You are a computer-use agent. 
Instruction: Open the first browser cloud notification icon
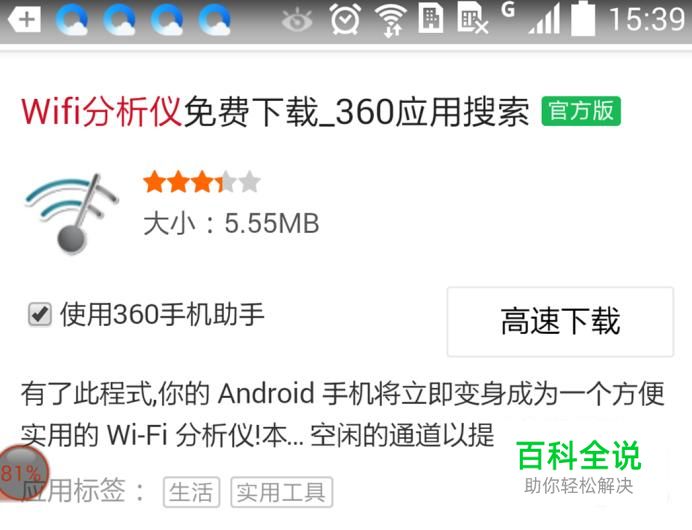tap(72, 20)
